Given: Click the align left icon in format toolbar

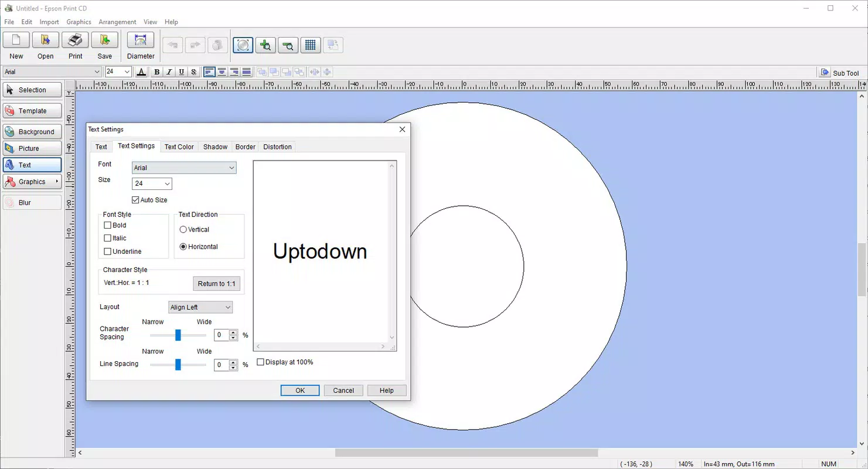Looking at the screenshot, I should [209, 72].
